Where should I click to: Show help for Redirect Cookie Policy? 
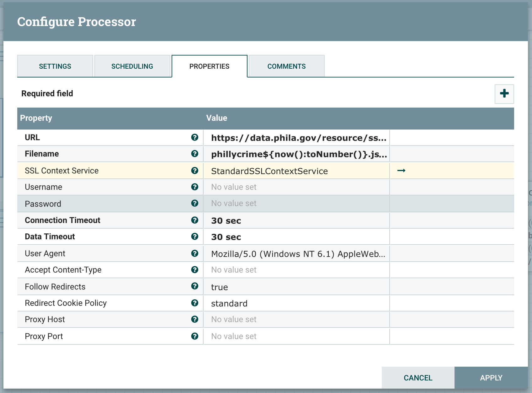[194, 303]
